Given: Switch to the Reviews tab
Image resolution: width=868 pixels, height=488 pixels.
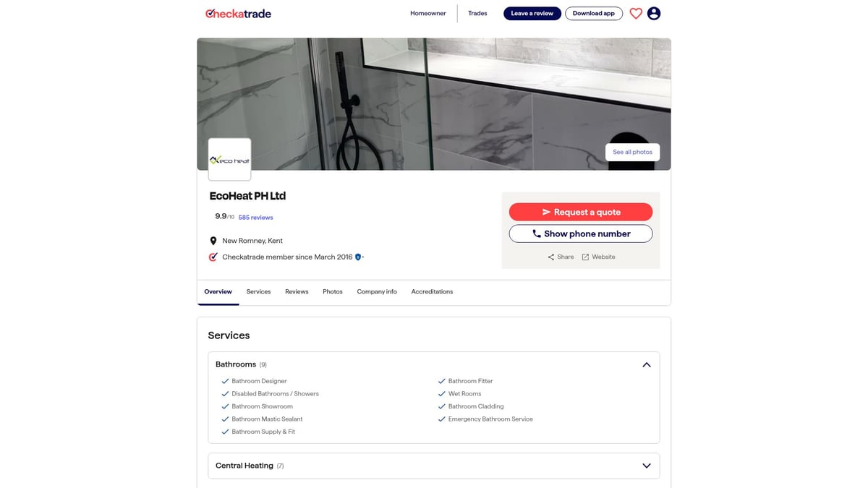Looking at the screenshot, I should (297, 291).
